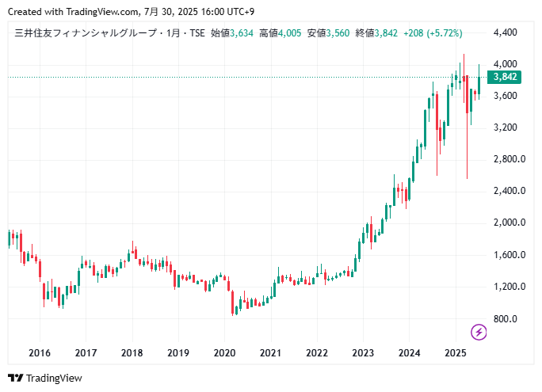This screenshot has width=542, height=392.
Task: Click the 2,000.0 price axis label
Action: point(510,223)
